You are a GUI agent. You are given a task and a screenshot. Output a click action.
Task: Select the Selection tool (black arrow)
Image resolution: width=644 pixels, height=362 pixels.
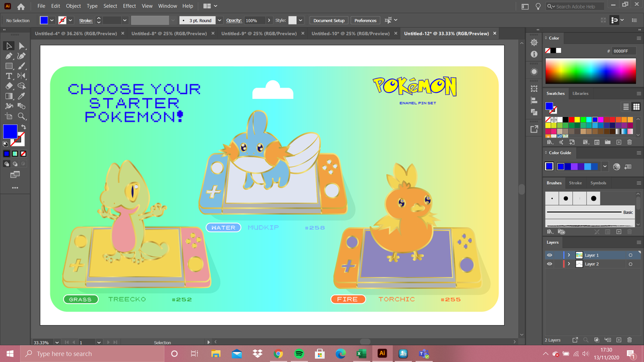point(9,46)
